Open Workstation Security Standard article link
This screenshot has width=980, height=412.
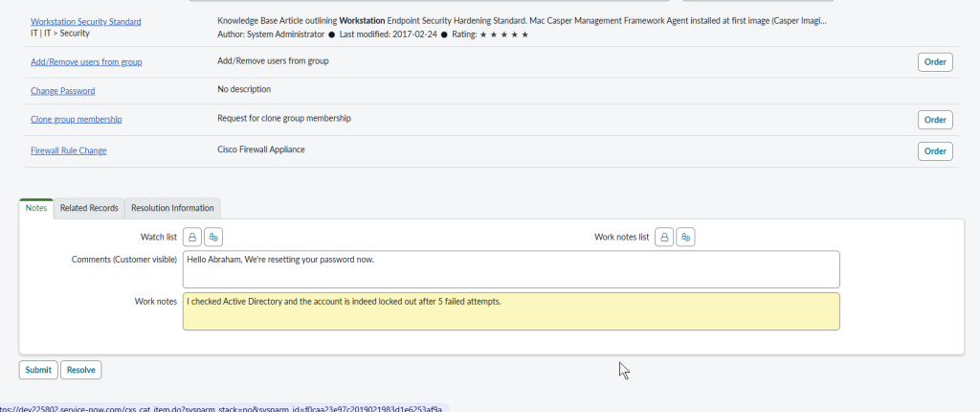pyautogui.click(x=85, y=21)
